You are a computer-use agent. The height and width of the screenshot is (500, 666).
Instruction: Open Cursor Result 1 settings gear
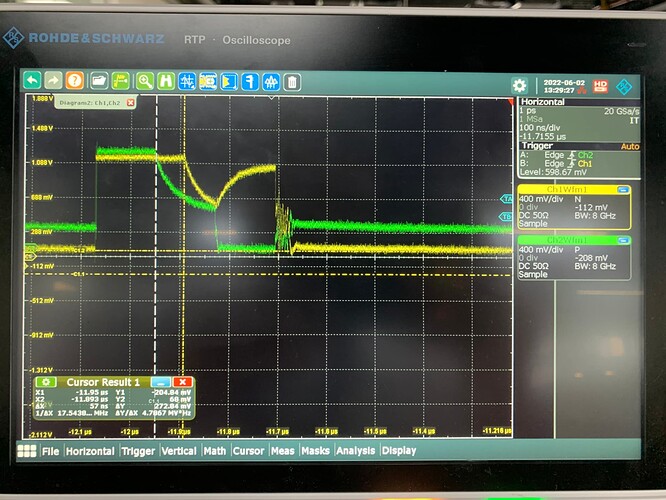click(x=46, y=382)
